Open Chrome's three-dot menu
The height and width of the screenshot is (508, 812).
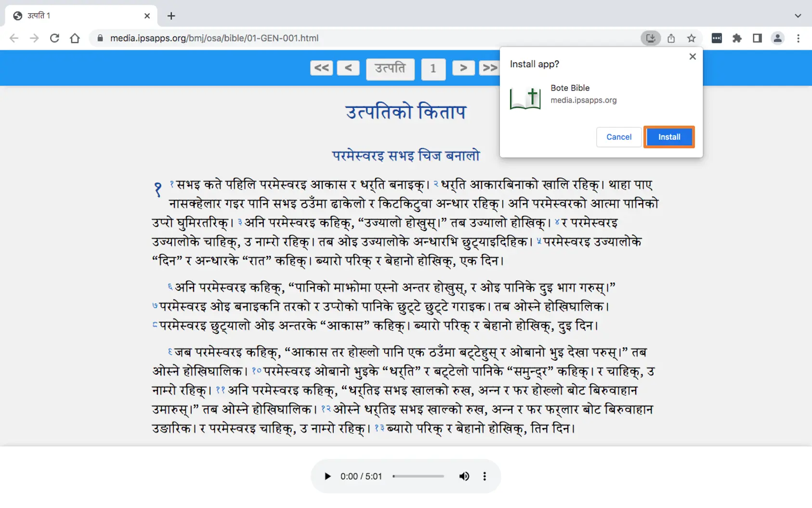[798, 39]
